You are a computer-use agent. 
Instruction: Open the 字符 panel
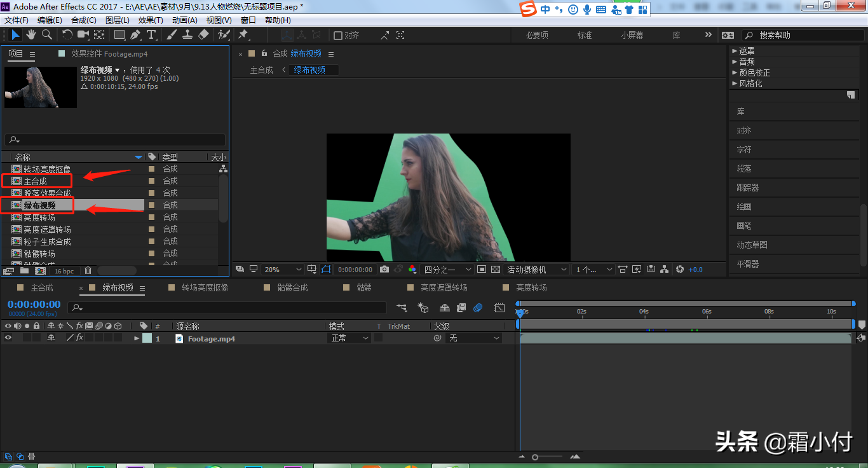pos(743,149)
